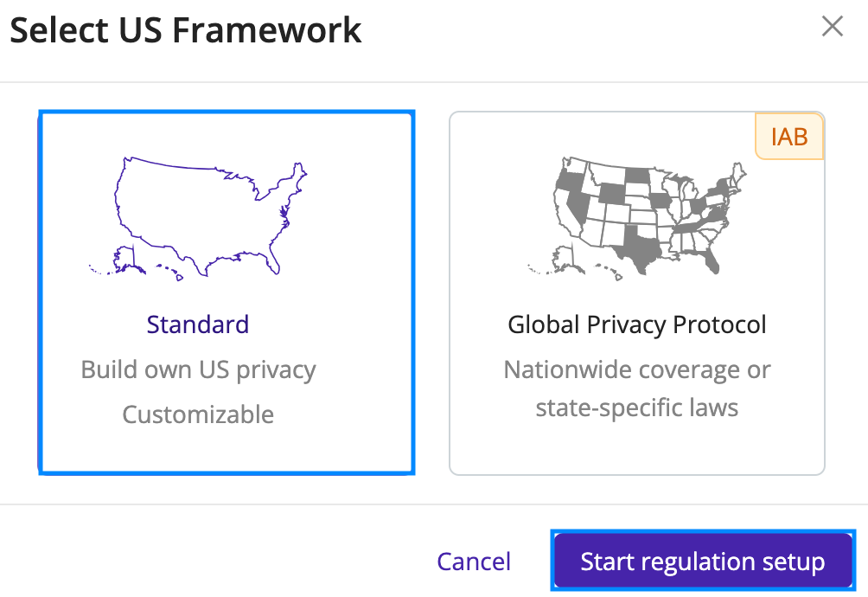Close the Select US Framework dialog
Screen dimensions: 868x597
[x=832, y=26]
